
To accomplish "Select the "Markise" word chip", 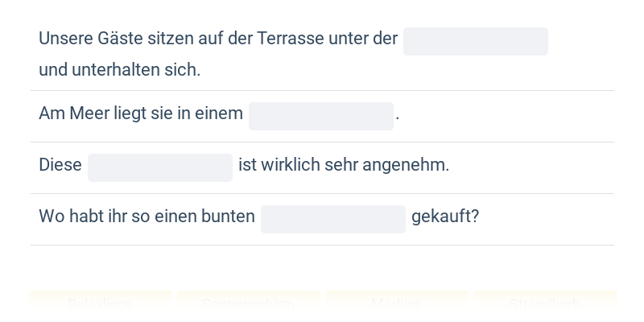I will pyautogui.click(x=397, y=303).
